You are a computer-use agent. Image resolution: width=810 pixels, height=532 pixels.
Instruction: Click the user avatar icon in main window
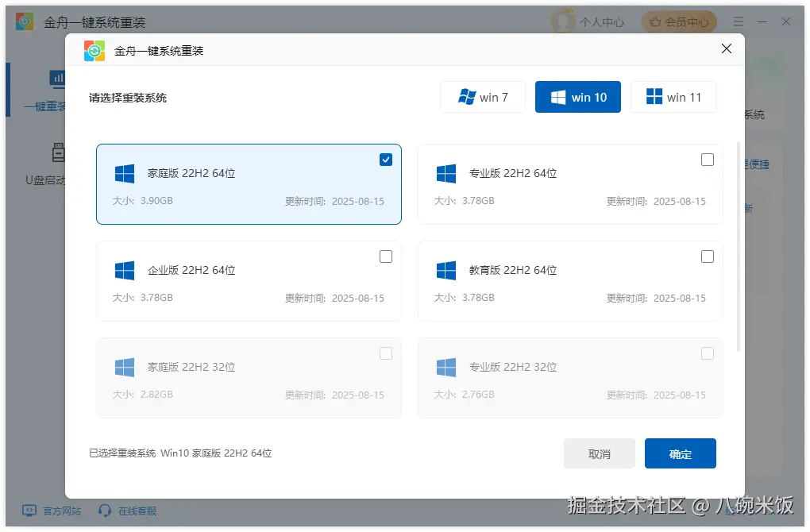562,21
